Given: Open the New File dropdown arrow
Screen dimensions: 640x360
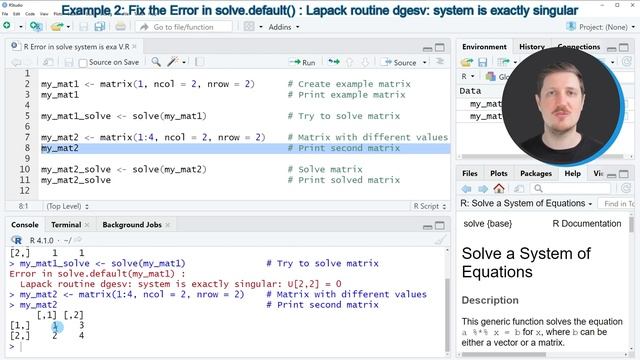Looking at the screenshot, I should tap(20, 27).
